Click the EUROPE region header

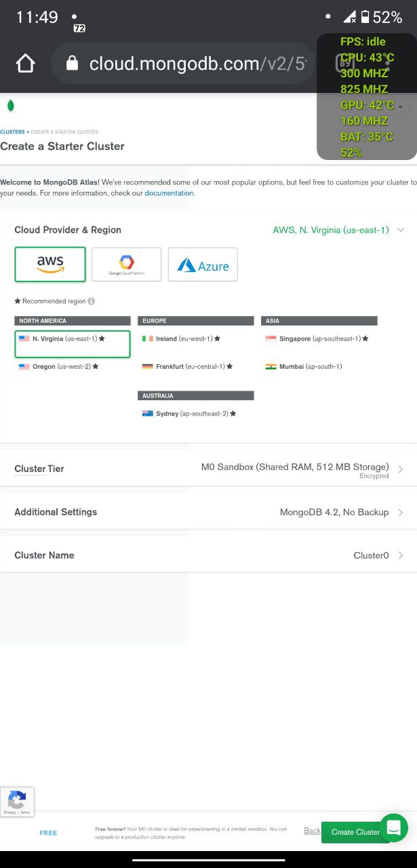point(196,321)
